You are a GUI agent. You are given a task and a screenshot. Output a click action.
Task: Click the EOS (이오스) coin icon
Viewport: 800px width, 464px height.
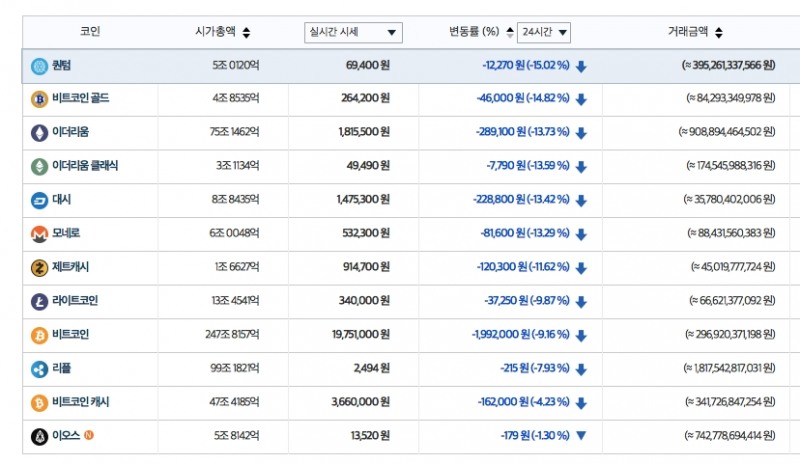[x=39, y=436]
